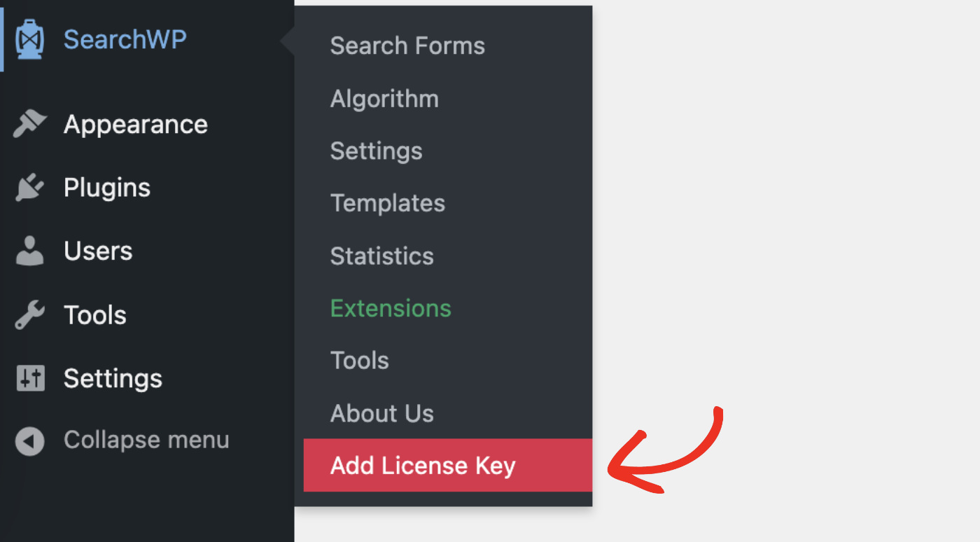Click the Collapse menu arrow icon
Screen dimensions: 980x542
click(x=29, y=440)
